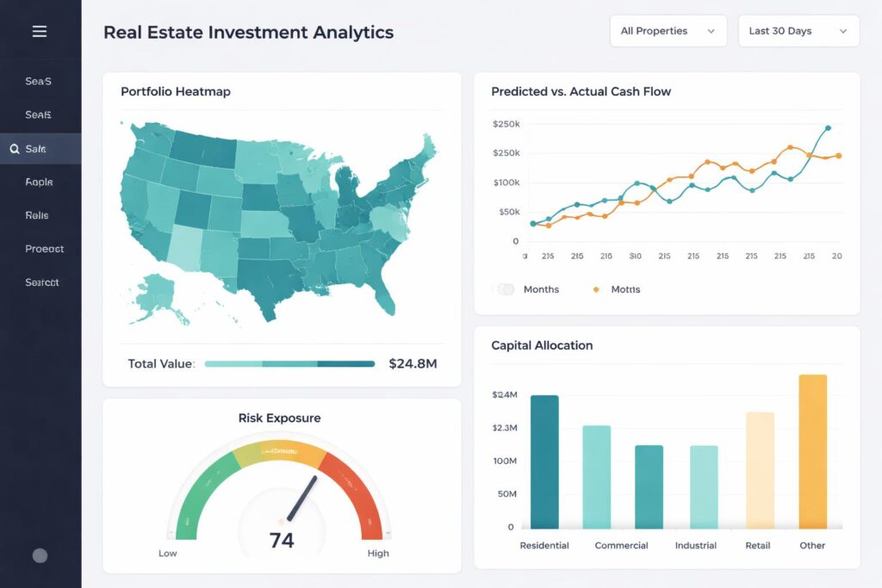Click the circular icon at bottom of sidebar
Screen dimensions: 882x588
pyautogui.click(x=40, y=555)
